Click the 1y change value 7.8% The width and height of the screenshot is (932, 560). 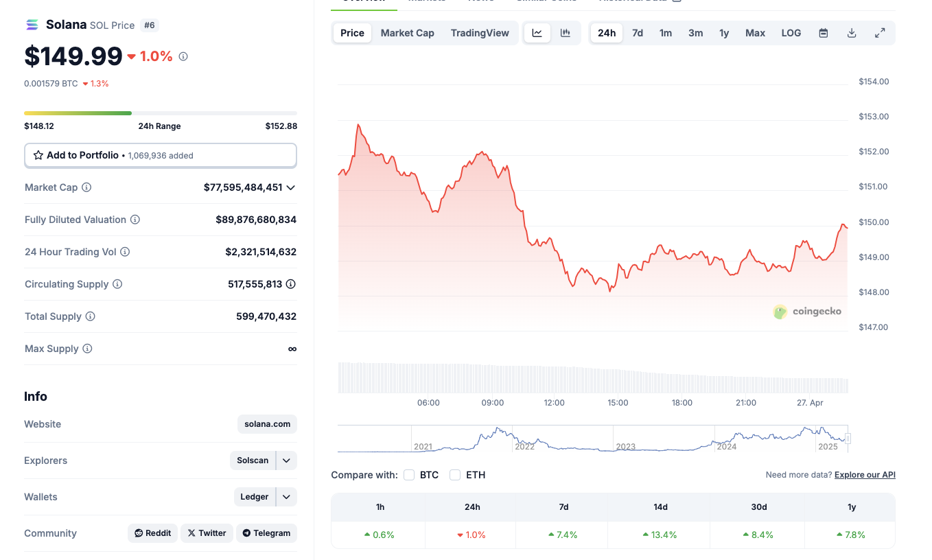[851, 535]
